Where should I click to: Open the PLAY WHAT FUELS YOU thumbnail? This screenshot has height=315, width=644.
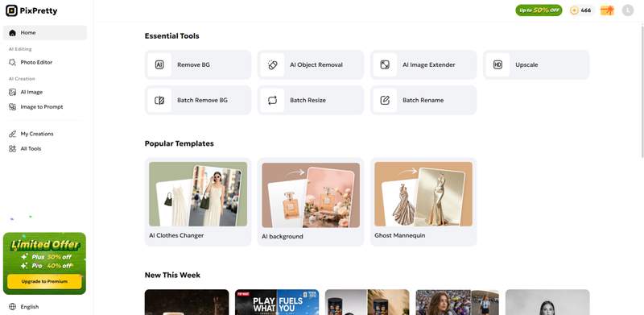pyautogui.click(x=277, y=302)
